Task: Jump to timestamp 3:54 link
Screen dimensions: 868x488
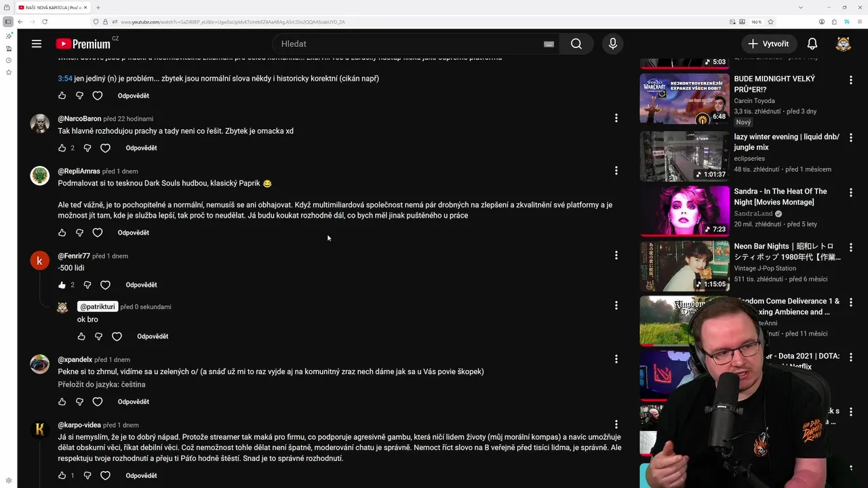Action: point(65,79)
